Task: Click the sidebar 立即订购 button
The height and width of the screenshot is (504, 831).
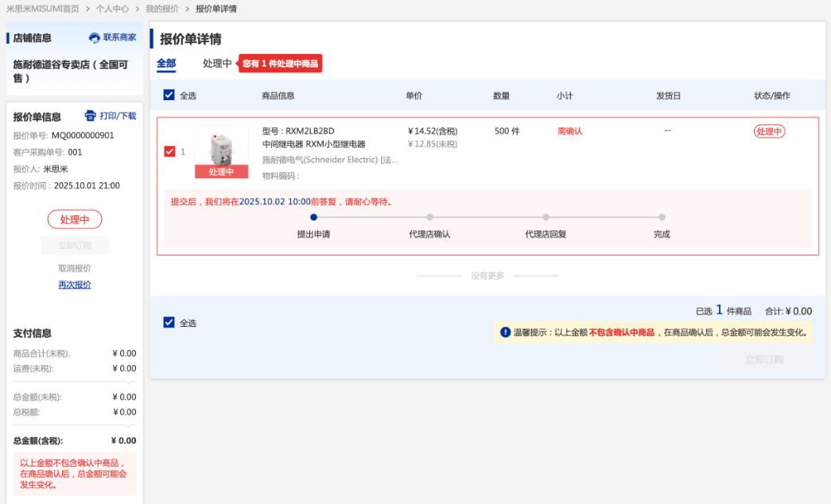Action: coord(75,246)
